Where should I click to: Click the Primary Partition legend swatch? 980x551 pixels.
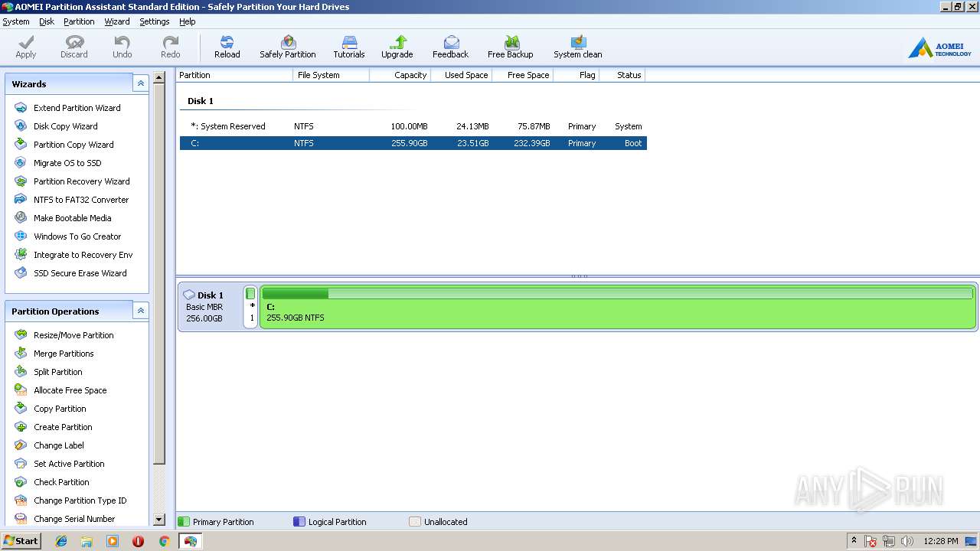coord(183,522)
